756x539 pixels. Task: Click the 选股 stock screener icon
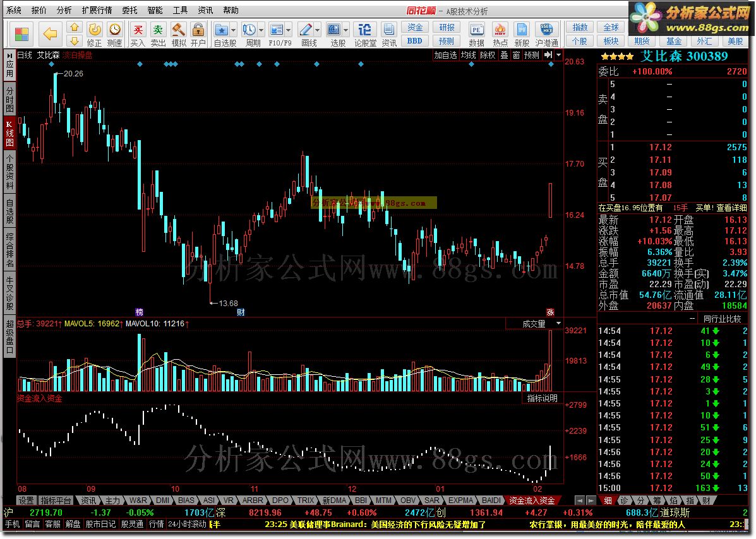point(334,30)
